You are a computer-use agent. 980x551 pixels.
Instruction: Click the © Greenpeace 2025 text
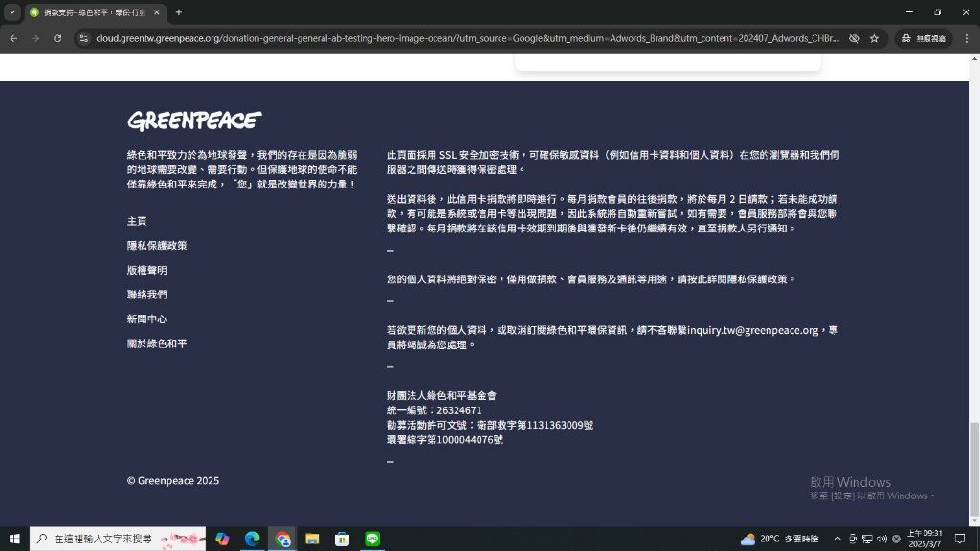(x=173, y=480)
